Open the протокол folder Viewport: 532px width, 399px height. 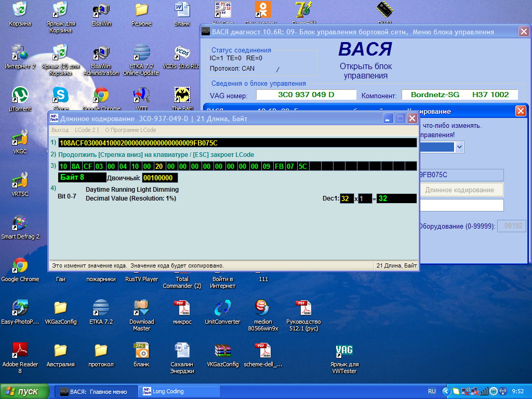point(101,352)
